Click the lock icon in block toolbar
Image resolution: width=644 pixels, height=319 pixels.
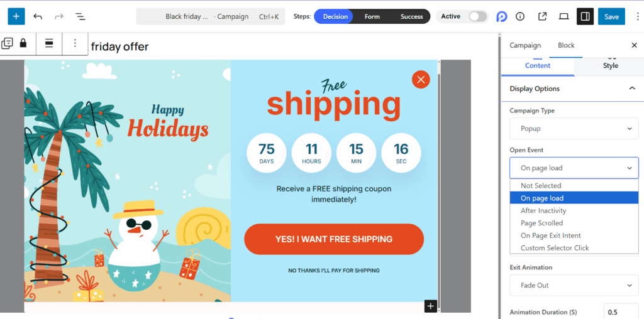tap(23, 43)
